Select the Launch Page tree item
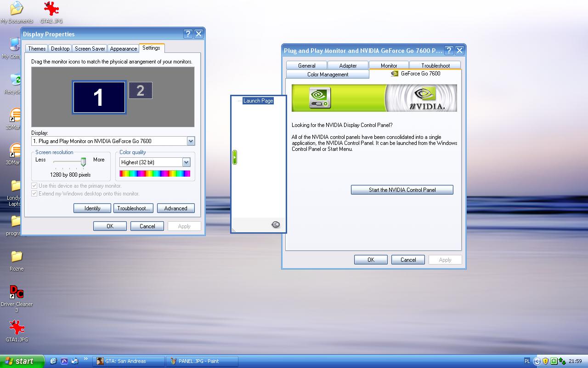 tap(258, 101)
